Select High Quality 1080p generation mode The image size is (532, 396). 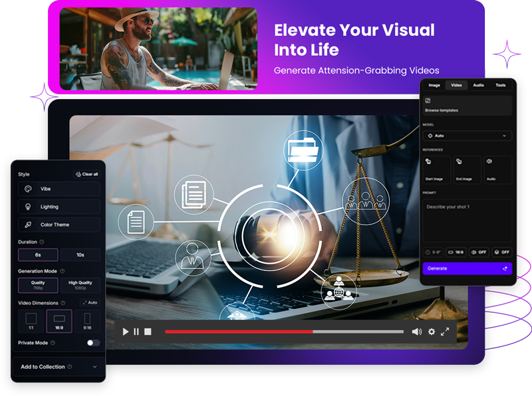(80, 285)
